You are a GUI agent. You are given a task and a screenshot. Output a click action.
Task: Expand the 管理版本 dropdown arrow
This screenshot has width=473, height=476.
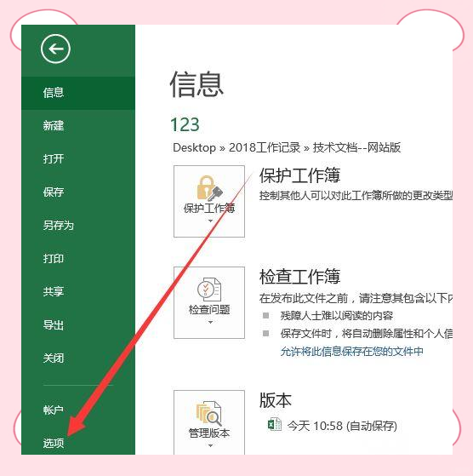coord(210,445)
